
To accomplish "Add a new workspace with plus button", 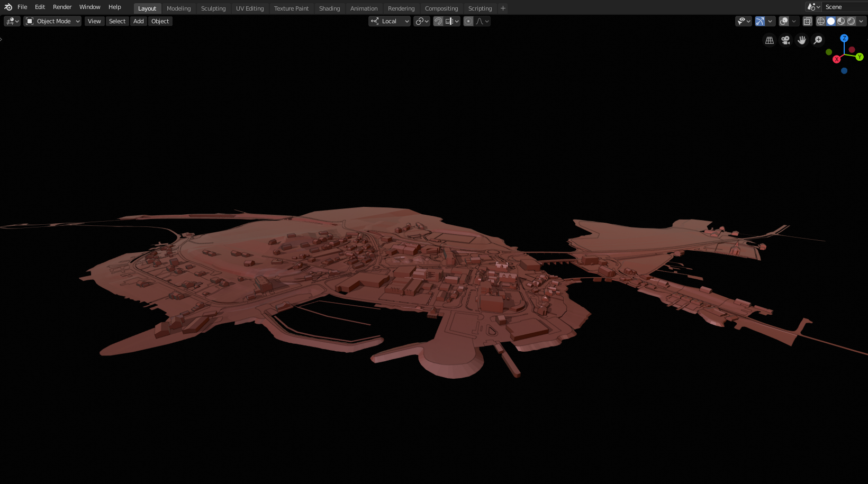I will coord(503,8).
